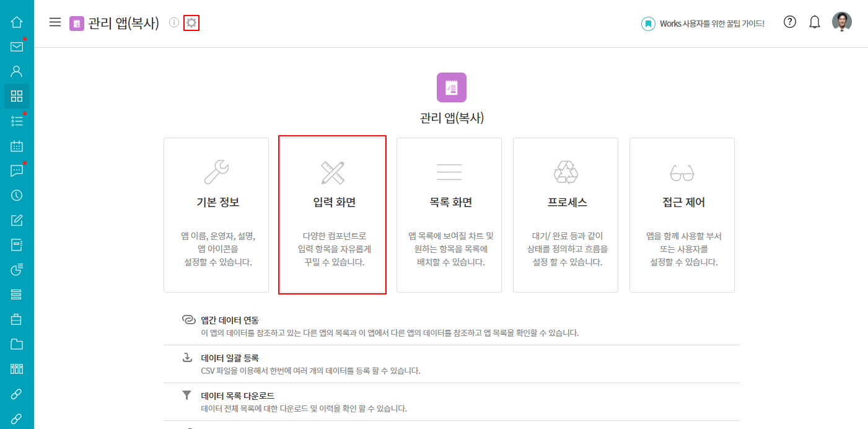Click the clock icon in sidebar
Screen dimensions: 868x429
(17, 195)
